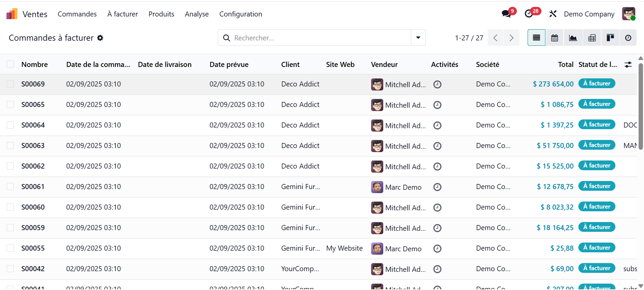Tick the checkbox for order S00069
Screen dimensions: 644x290
tap(10, 84)
